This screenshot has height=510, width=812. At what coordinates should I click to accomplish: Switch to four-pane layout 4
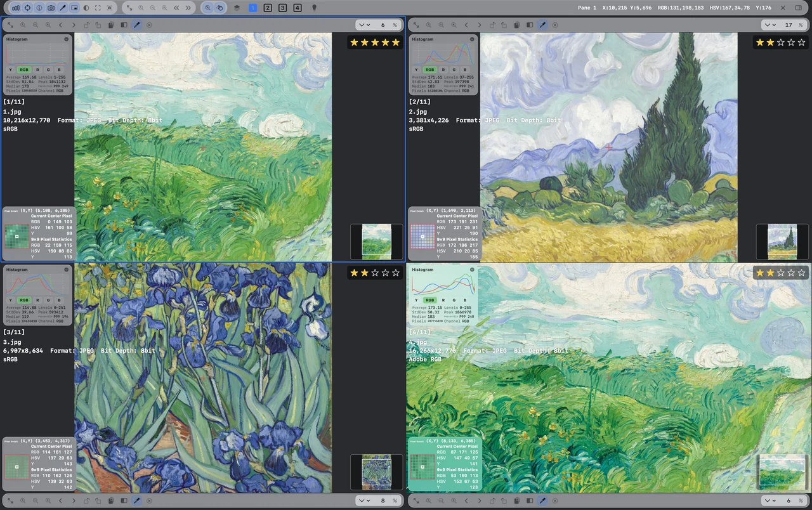pos(298,8)
